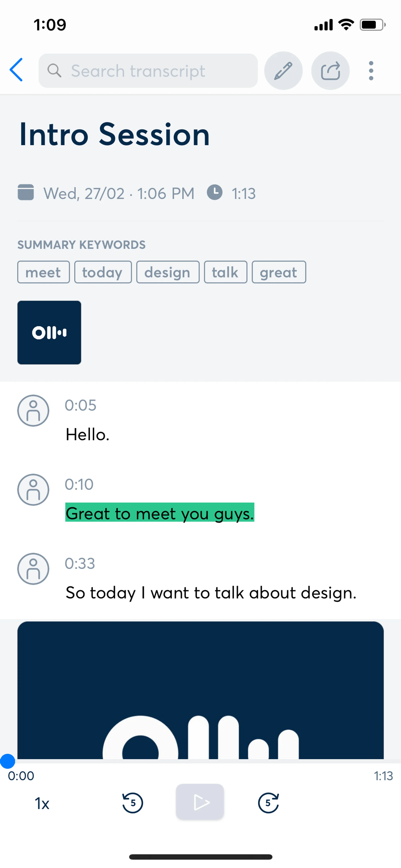
Task: Tap the pencil edit icon
Action: tap(283, 71)
